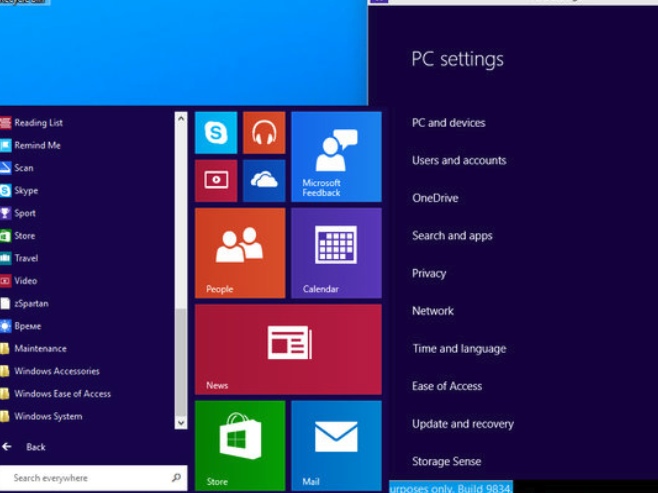Click the Back text label
This screenshot has width=658, height=493.
point(36,447)
